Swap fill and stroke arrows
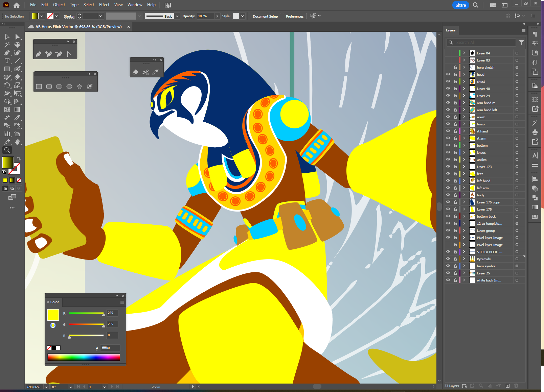 19,158
